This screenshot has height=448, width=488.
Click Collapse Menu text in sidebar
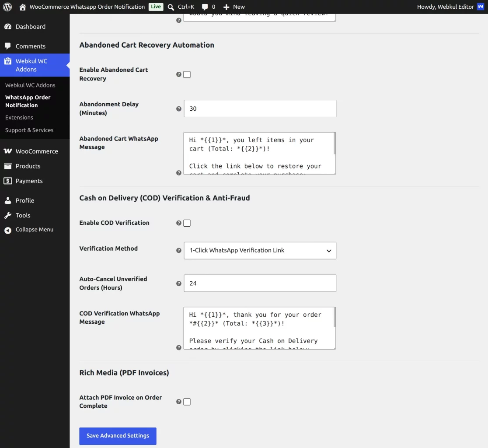click(35, 229)
